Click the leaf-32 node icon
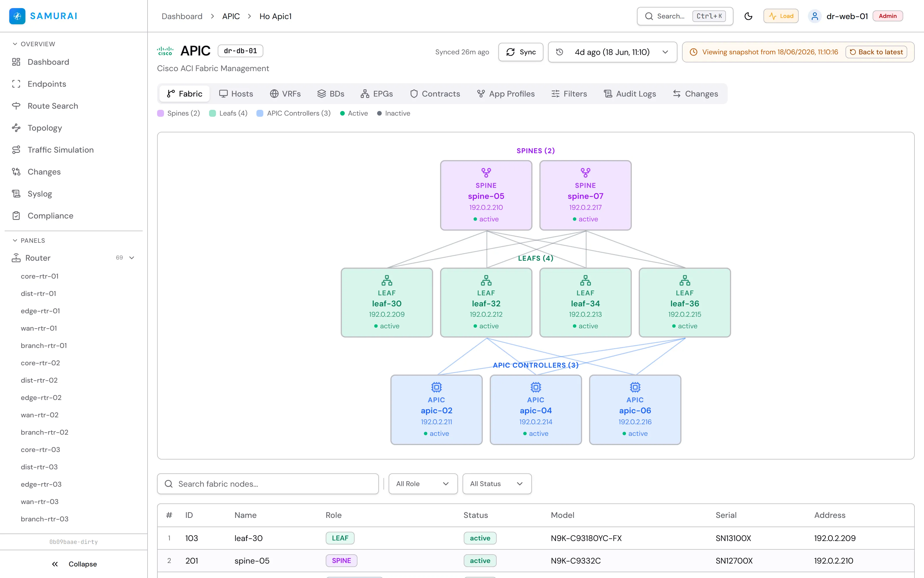The image size is (924, 578). 486,281
